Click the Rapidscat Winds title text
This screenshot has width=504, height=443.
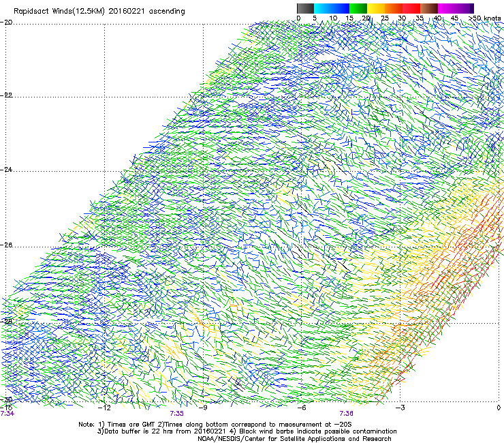[x=99, y=12]
